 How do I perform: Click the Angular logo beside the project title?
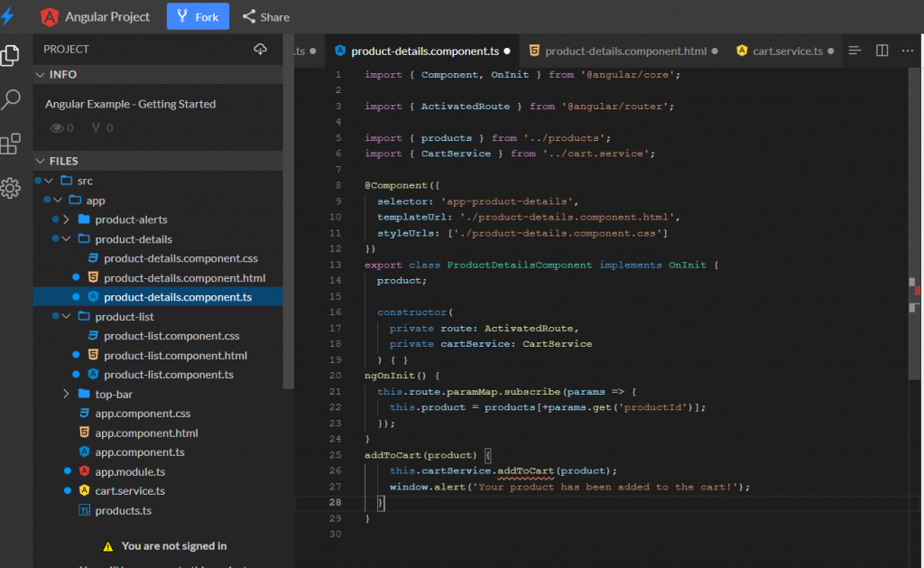tap(50, 16)
